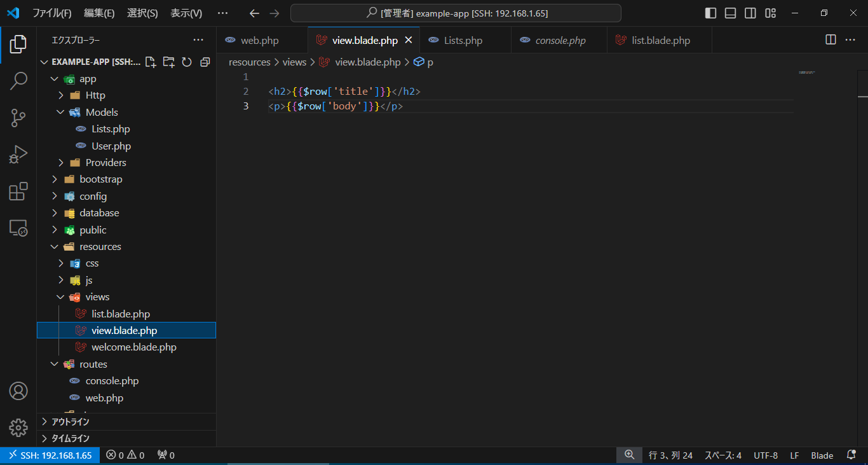Change indentation via スペース: 4

pyautogui.click(x=723, y=455)
